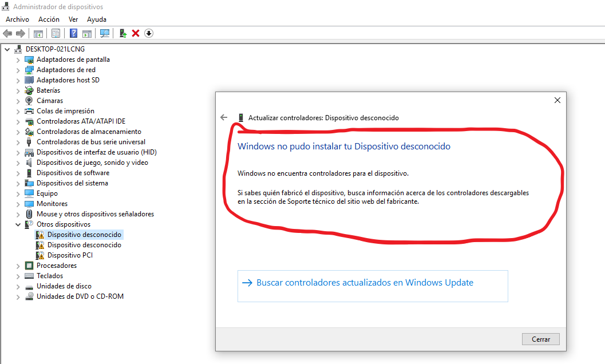Screen dimensions: 605x364
Task: Expand Dispositivos de software node
Action: click(x=18, y=173)
